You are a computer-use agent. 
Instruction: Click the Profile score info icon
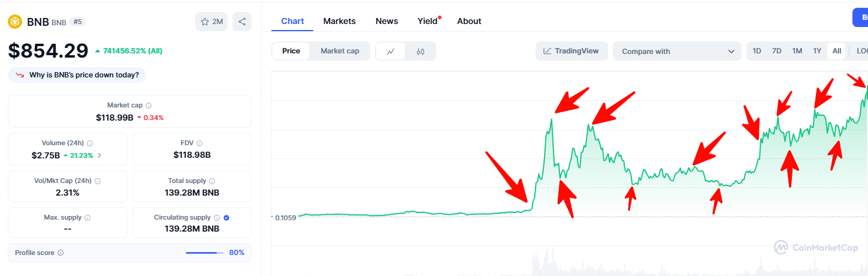click(x=61, y=253)
